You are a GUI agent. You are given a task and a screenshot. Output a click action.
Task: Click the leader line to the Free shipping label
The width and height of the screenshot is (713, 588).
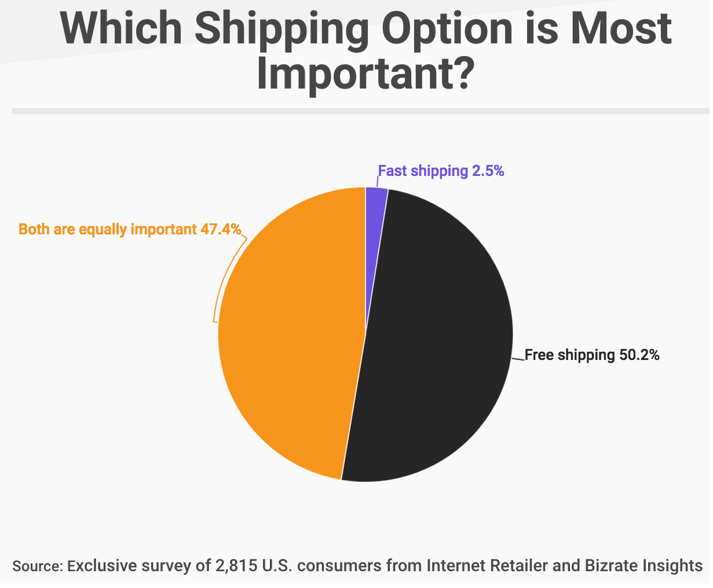[x=517, y=359]
